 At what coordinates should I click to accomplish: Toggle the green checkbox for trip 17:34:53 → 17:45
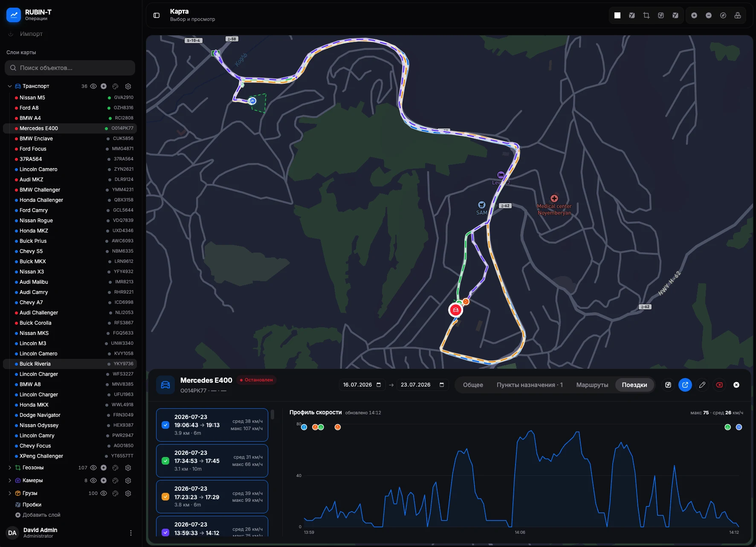[x=165, y=461]
